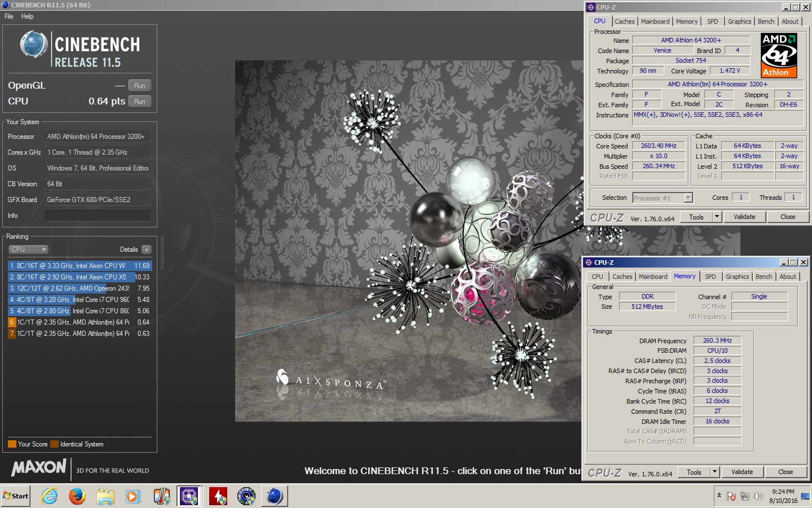Select ranking row 4C/8T @ 3.20 GHz Core i7
The image size is (812, 508).
tap(80, 300)
